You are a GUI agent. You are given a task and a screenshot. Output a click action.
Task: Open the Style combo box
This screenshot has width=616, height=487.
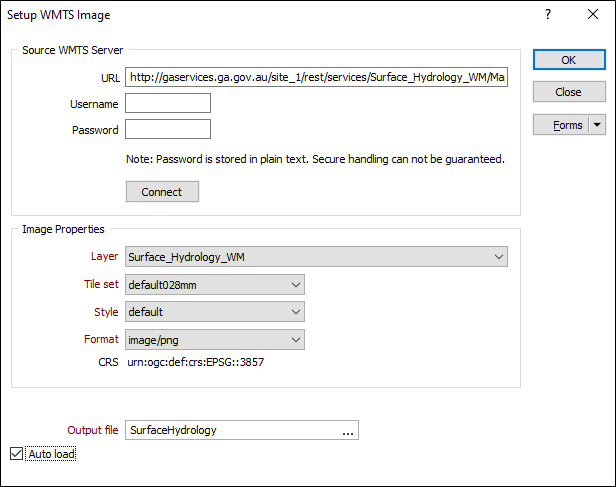point(215,312)
